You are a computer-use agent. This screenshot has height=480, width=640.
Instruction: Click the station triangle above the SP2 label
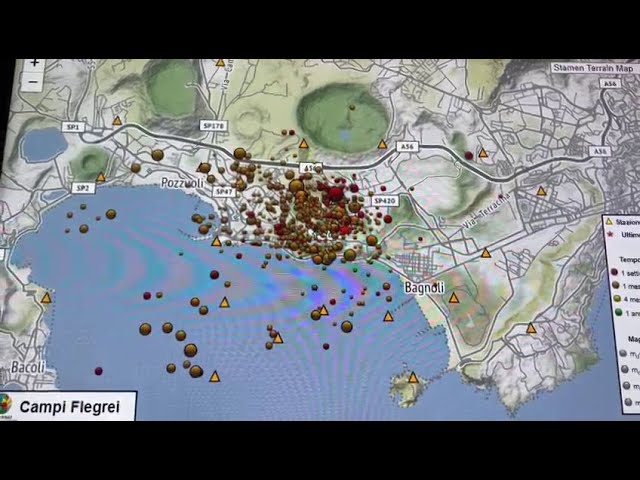point(101,177)
